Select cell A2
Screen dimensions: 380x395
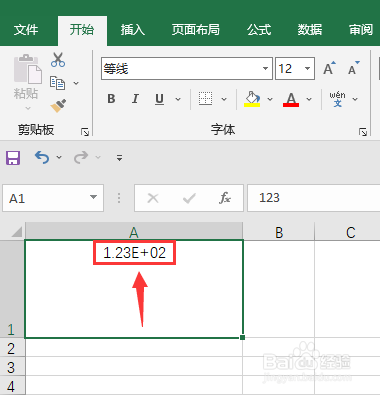click(x=134, y=347)
